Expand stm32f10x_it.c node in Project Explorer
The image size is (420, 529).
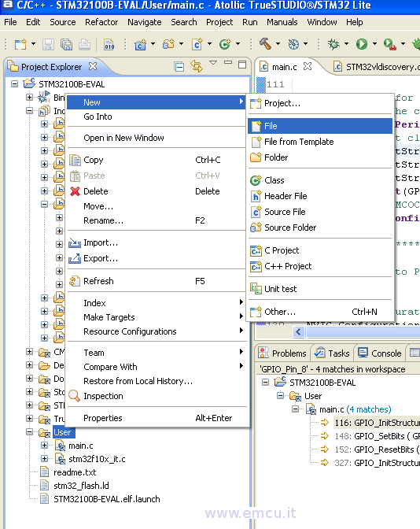[44, 459]
